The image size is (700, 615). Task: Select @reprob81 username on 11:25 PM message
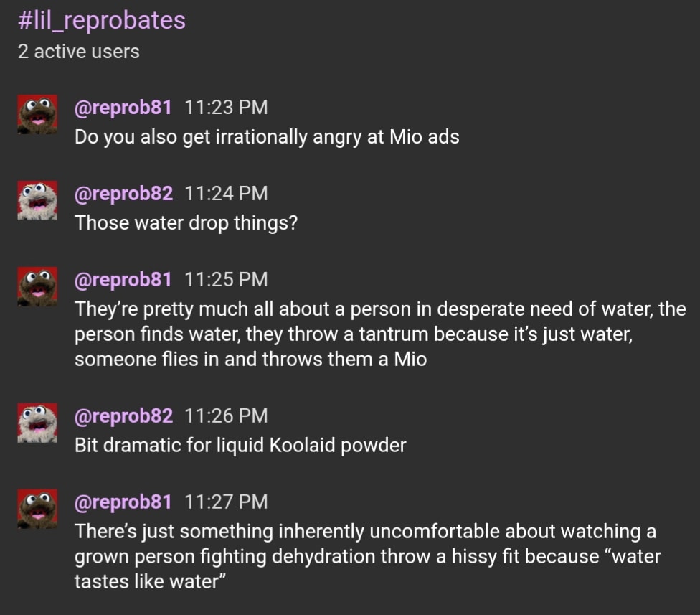tap(123, 280)
